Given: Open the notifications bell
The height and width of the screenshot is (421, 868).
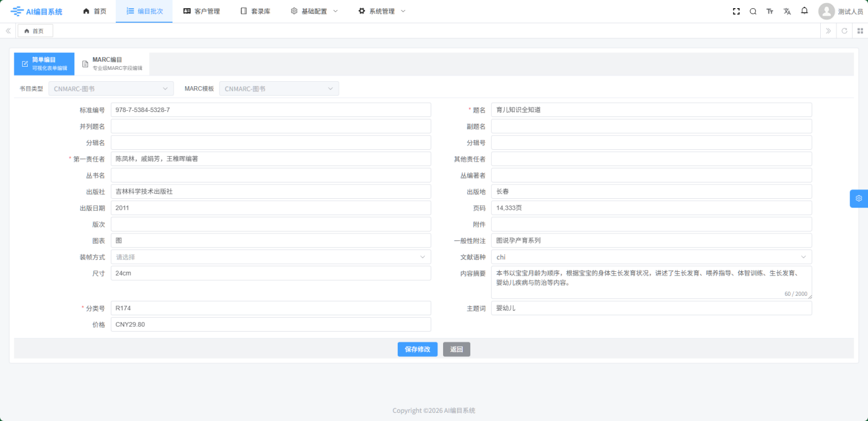Looking at the screenshot, I should tap(804, 11).
